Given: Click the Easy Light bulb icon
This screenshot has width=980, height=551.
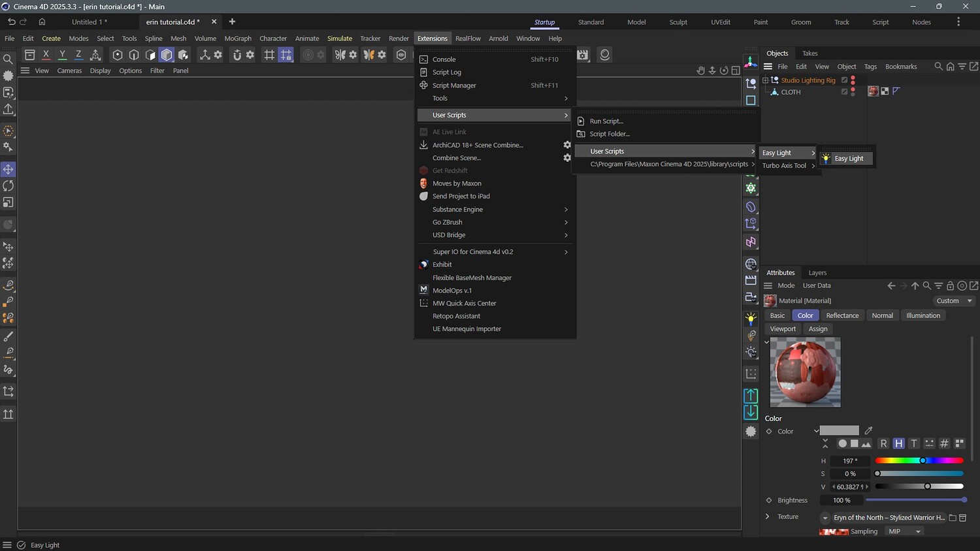Looking at the screenshot, I should [x=826, y=158].
